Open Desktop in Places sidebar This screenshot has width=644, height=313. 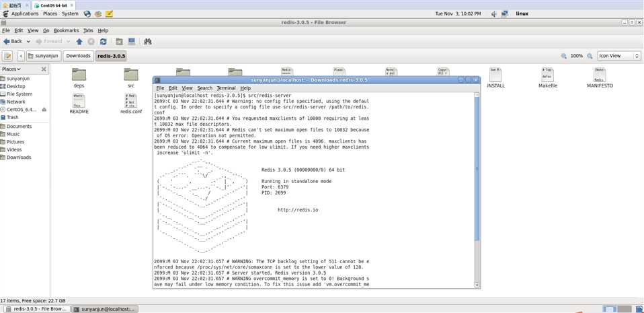tap(16, 86)
